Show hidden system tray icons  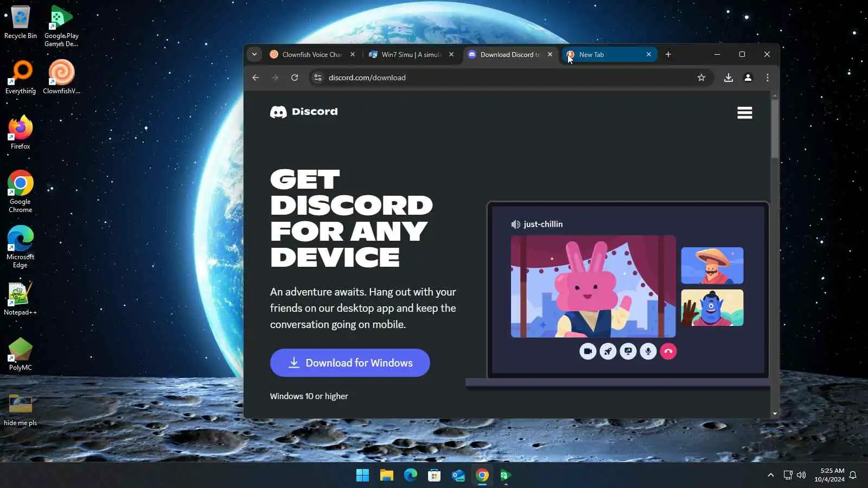(x=770, y=475)
